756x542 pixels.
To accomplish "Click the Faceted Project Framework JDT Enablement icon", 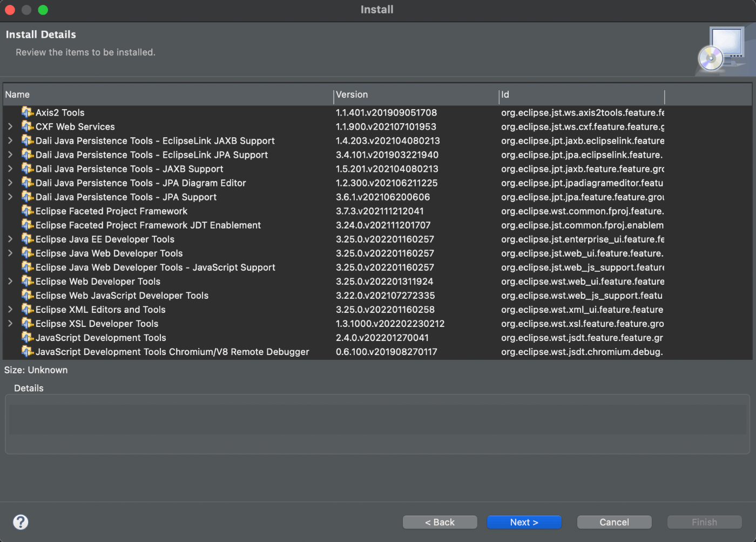I will [x=27, y=224].
